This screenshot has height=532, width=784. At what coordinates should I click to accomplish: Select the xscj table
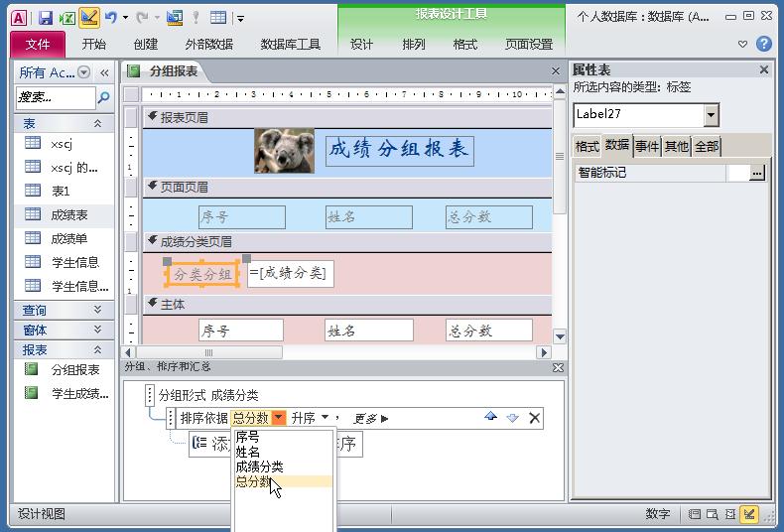pos(64,144)
